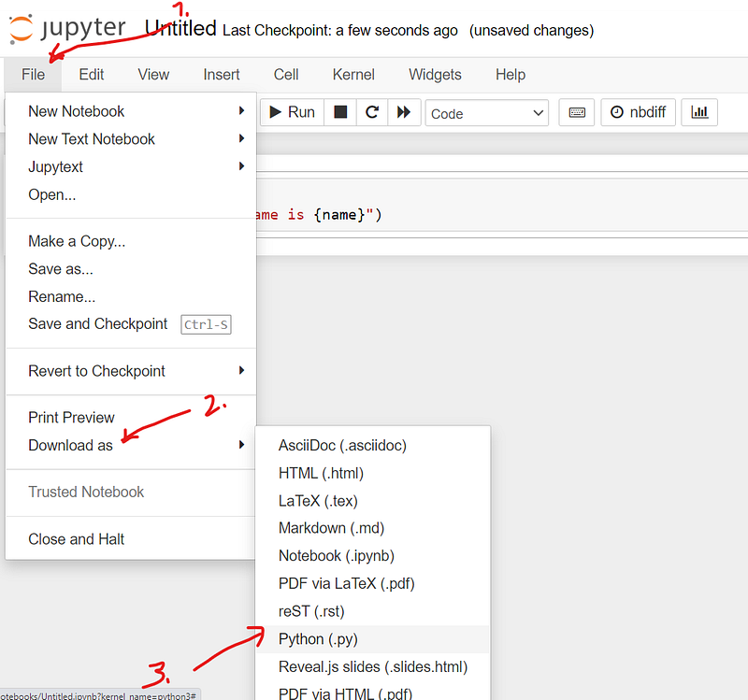The width and height of the screenshot is (748, 700).
Task: Click Trusted Notebook entry
Action: pyautogui.click(x=131, y=492)
